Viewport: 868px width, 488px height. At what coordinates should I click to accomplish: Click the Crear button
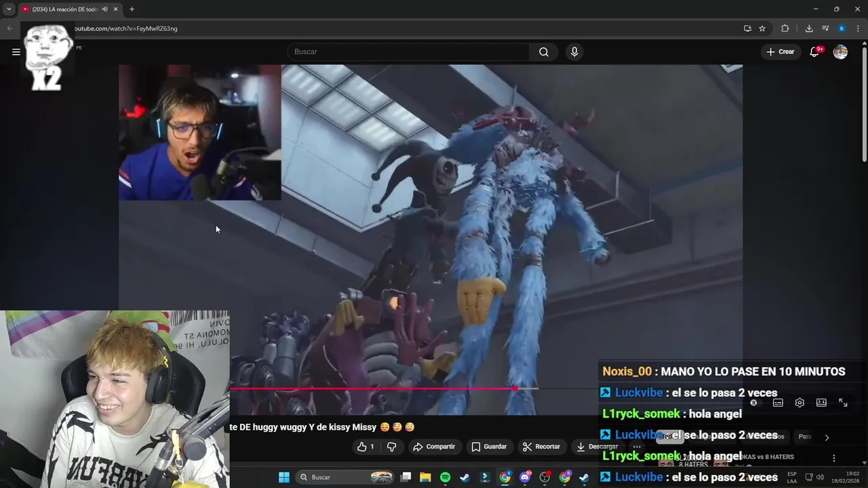[x=781, y=52]
